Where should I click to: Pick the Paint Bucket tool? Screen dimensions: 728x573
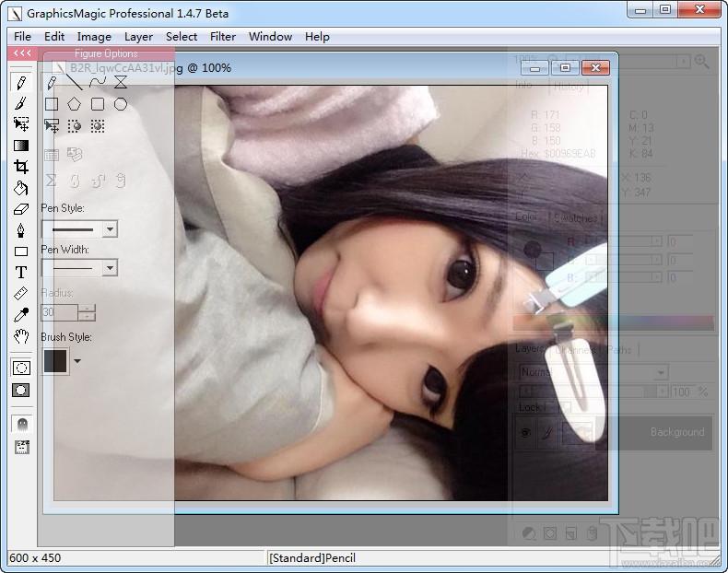coord(21,188)
